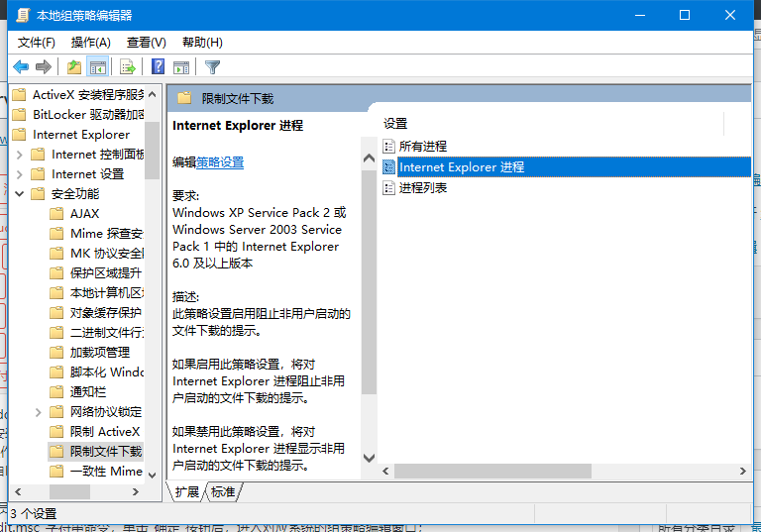Select the 限制文件下载 tree item
The image size is (761, 532).
[x=106, y=452]
